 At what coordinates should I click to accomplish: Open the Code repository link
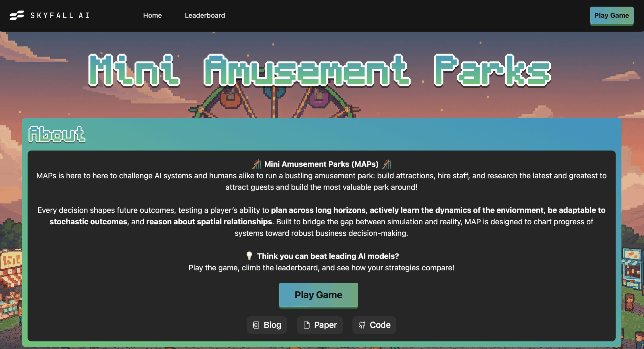(380, 325)
